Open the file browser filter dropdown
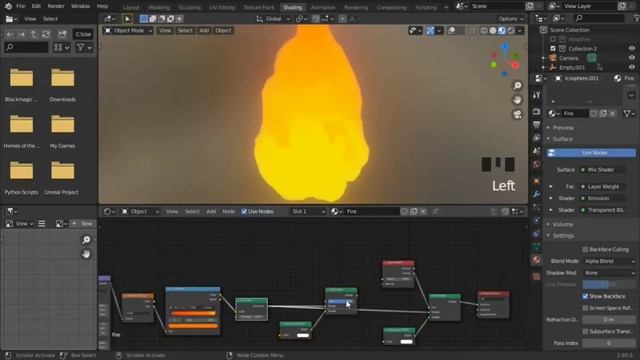The width and height of the screenshot is (640, 360). coord(84,48)
